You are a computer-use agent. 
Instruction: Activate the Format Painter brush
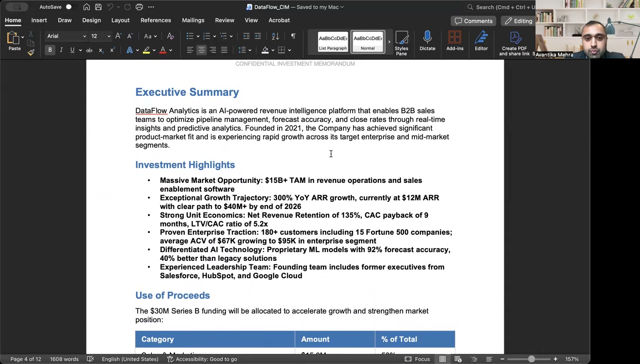31,52
